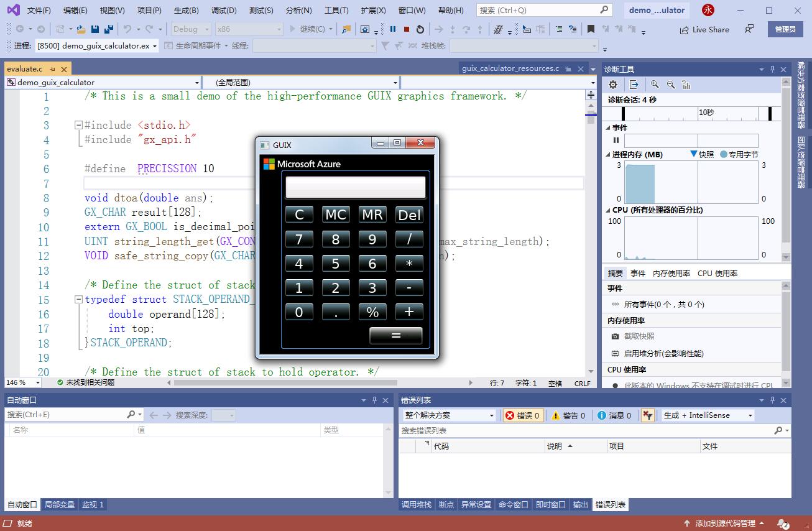Restart the debug session icon

(x=420, y=29)
